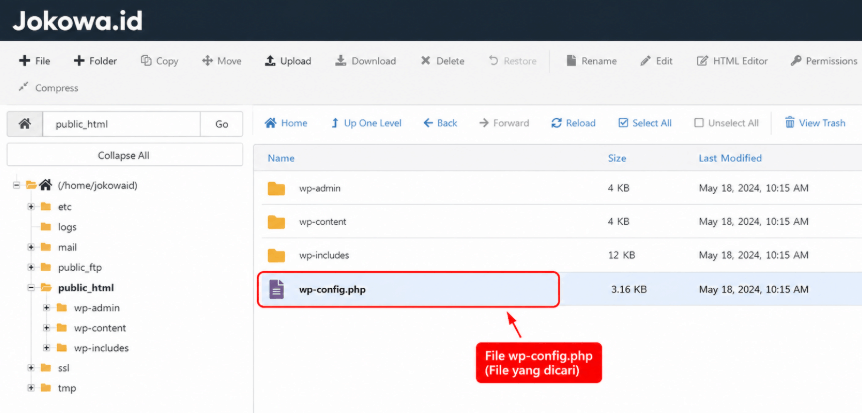This screenshot has height=413, width=862.
Task: Select logs in the folder tree
Action: pyautogui.click(x=67, y=227)
